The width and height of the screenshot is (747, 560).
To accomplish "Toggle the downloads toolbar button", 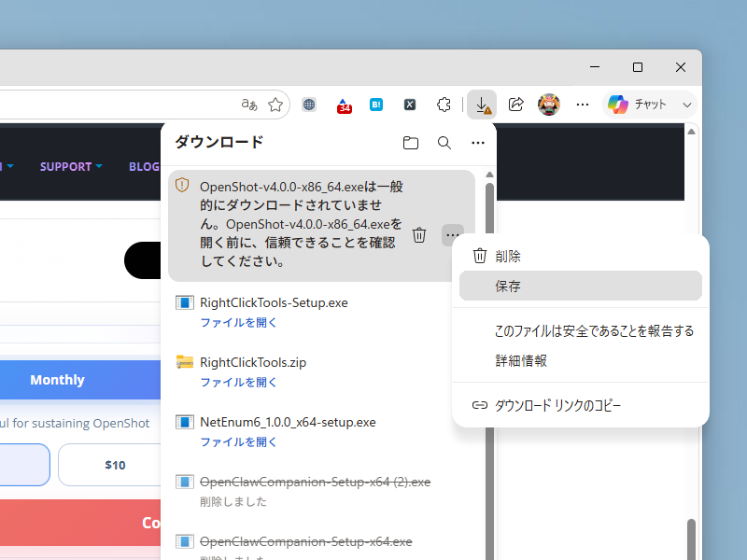I will point(482,105).
